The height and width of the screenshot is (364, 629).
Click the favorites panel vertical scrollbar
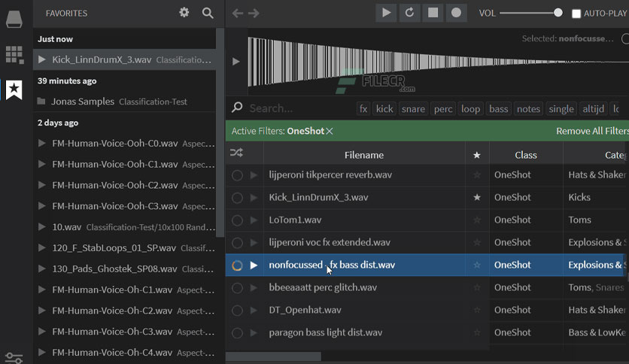[x=220, y=132]
